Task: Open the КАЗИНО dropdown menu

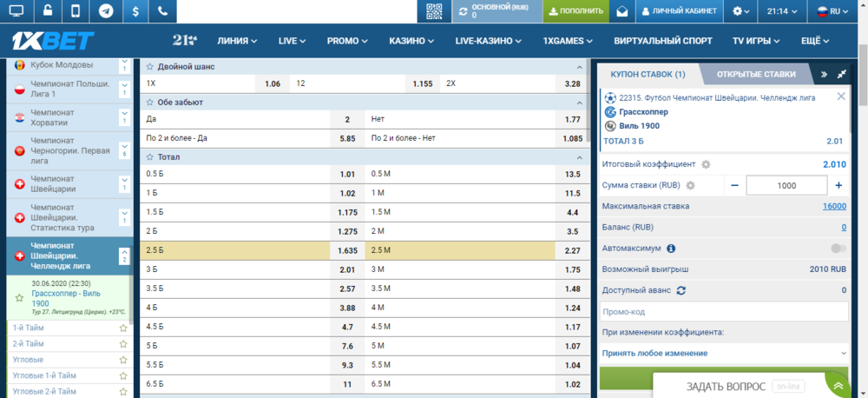Action: pos(411,41)
